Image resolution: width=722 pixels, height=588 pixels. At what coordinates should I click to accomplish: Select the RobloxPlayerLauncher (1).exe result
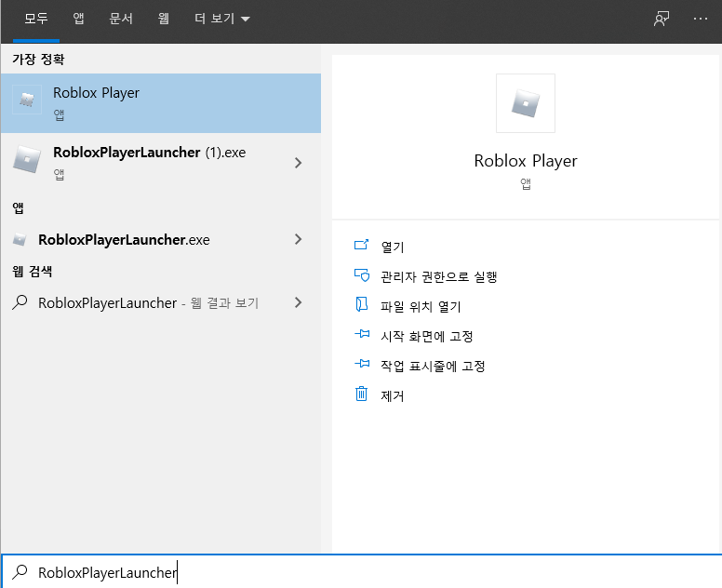(161, 163)
